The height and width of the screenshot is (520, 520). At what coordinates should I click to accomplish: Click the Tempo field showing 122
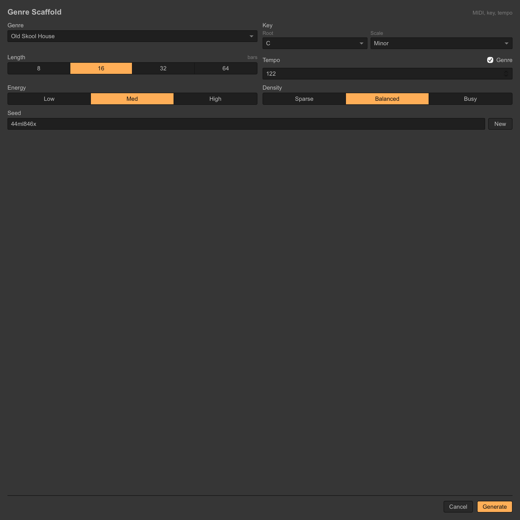click(x=387, y=74)
